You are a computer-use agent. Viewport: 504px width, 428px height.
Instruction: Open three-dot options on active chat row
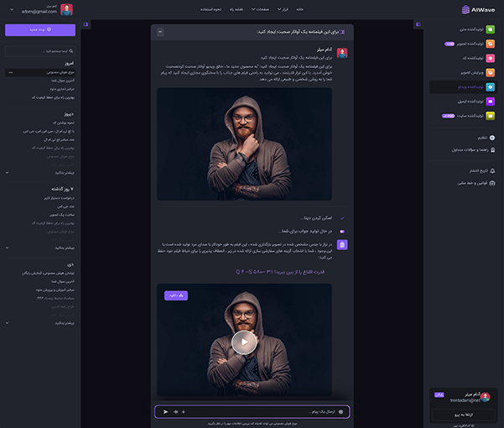click(x=11, y=73)
